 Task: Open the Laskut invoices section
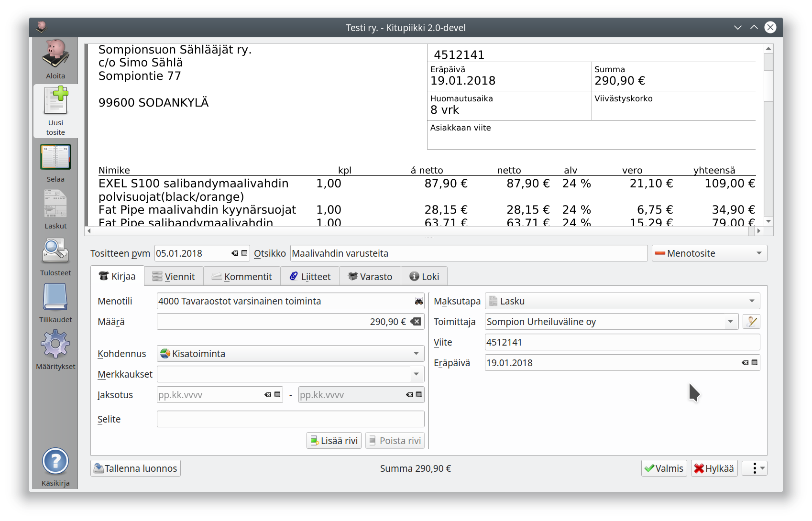(55, 209)
